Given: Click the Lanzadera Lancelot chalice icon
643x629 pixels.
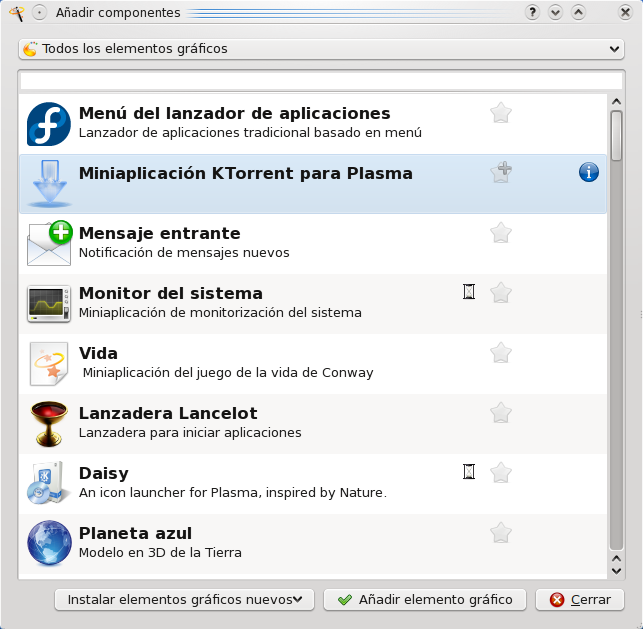Looking at the screenshot, I should tap(49, 424).
